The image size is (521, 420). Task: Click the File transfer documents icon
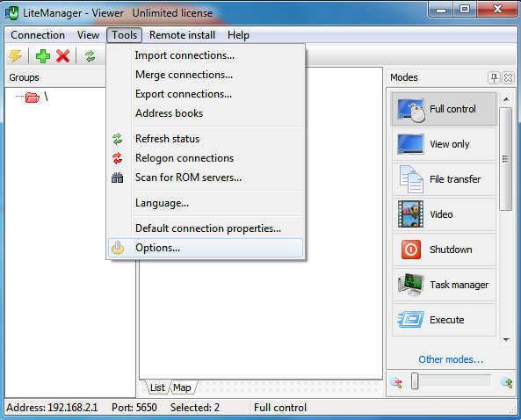[x=411, y=179]
